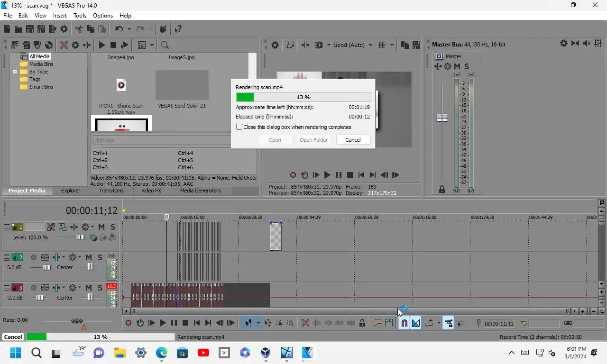Click Preview on external monitor icon
The image size is (607, 364).
[x=290, y=45]
